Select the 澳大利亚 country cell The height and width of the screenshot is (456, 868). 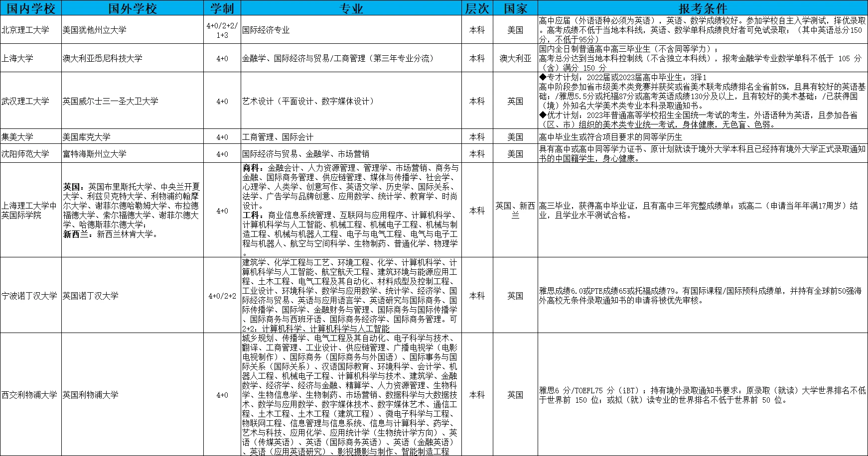pos(515,58)
